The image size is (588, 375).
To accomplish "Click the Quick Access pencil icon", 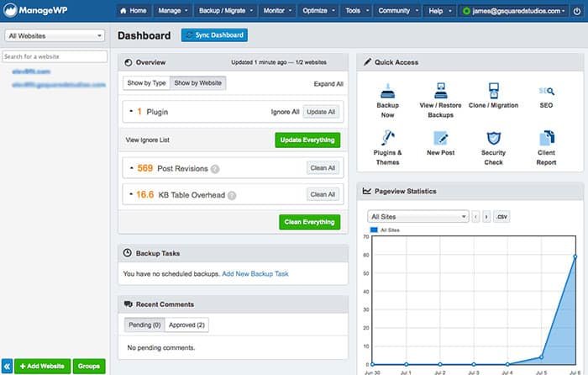I will pos(367,62).
